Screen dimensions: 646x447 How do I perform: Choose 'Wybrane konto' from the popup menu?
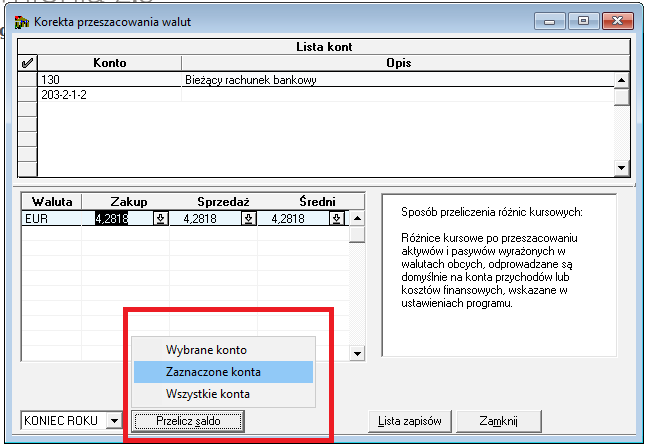(x=223, y=350)
